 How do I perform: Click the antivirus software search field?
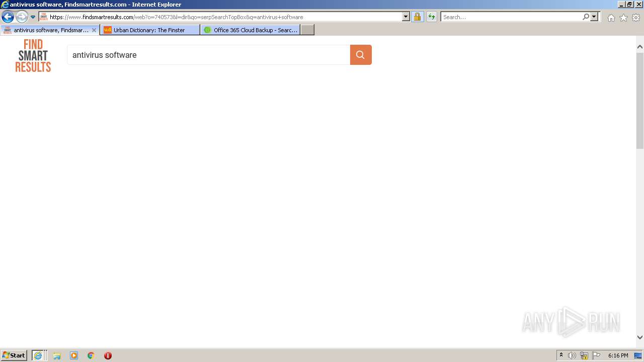pyautogui.click(x=209, y=55)
